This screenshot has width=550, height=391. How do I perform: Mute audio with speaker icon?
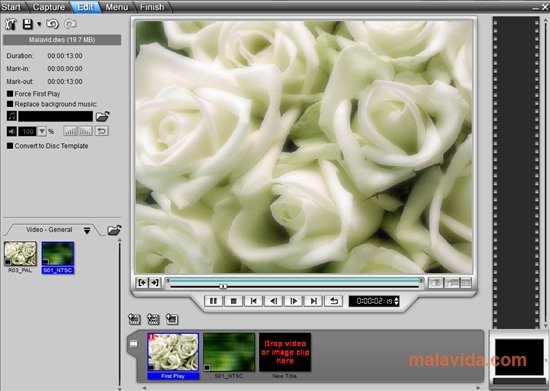pyautogui.click(x=12, y=132)
